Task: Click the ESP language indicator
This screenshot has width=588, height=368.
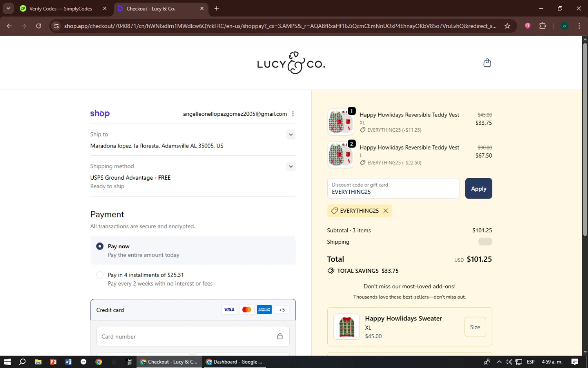Action: tap(530, 362)
